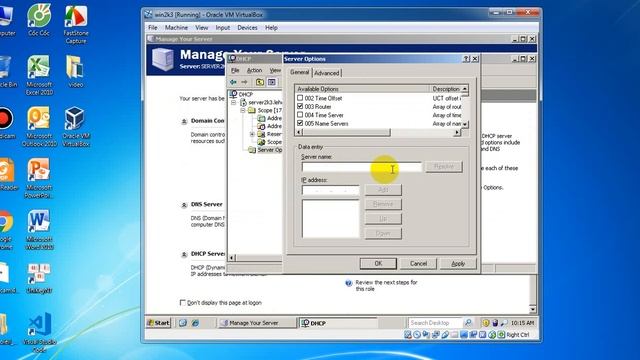This screenshot has height=360, width=640.
Task: Open Microsoft Excel 2010 desktop icon
Action: 39,75
